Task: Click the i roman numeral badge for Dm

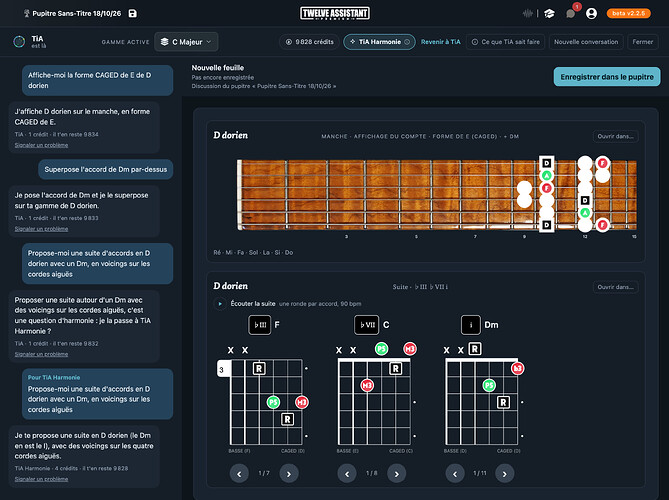Action: [471, 325]
